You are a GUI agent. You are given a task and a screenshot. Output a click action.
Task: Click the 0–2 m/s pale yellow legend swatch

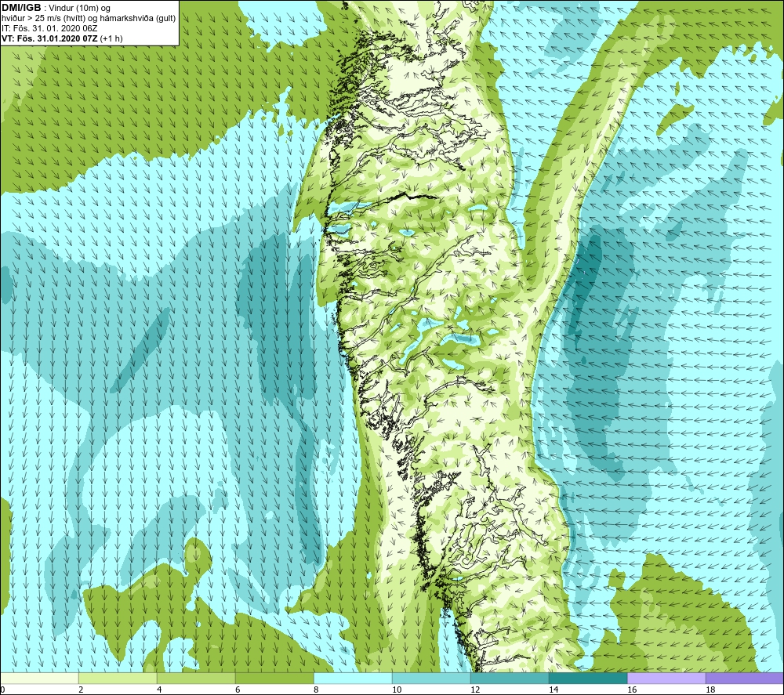(x=39, y=679)
